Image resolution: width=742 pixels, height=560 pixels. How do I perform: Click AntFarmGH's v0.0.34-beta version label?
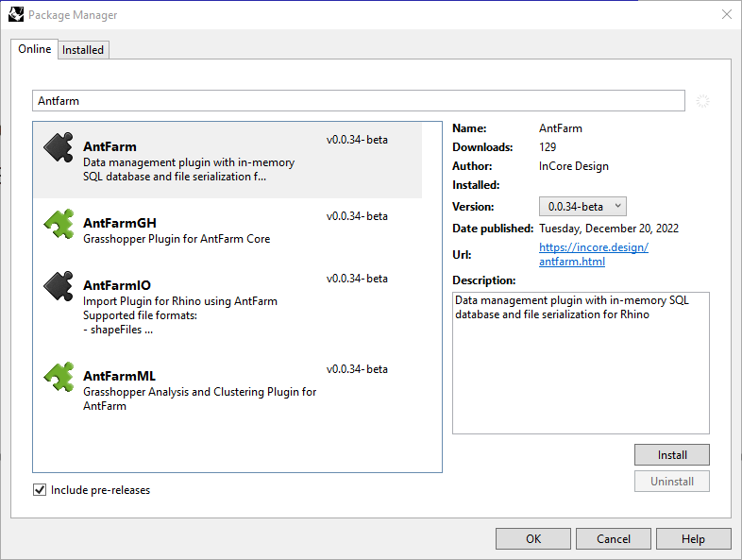pyautogui.click(x=357, y=216)
